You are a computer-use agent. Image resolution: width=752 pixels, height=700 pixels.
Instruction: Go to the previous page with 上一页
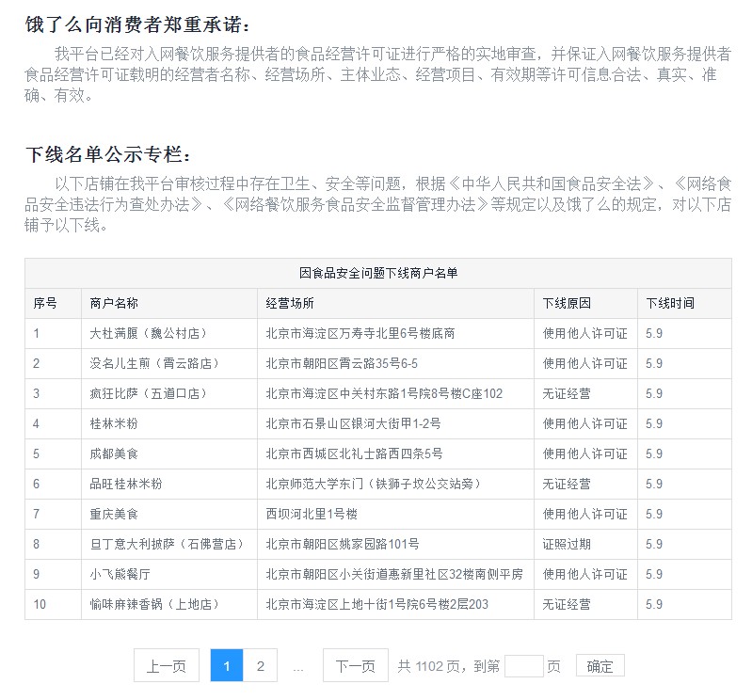click(167, 665)
